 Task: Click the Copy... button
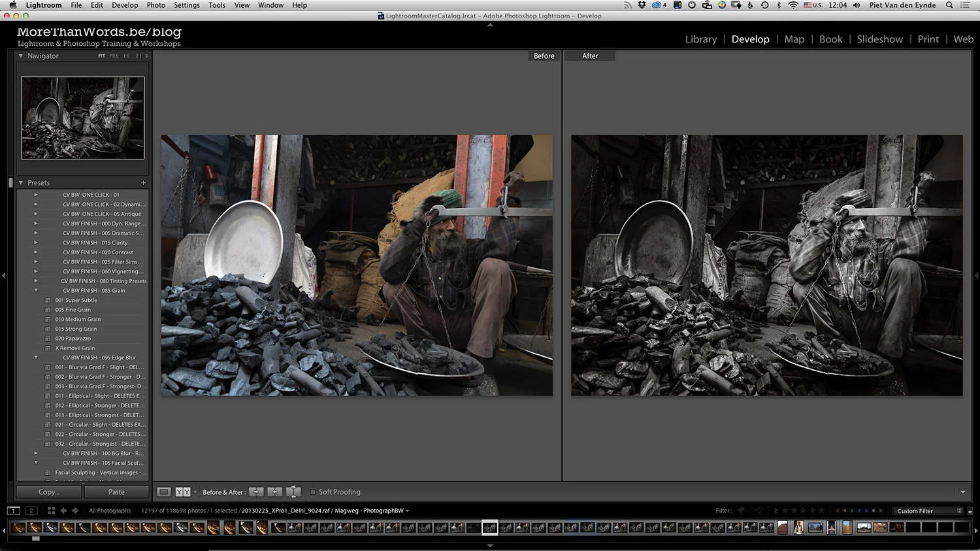tap(49, 492)
